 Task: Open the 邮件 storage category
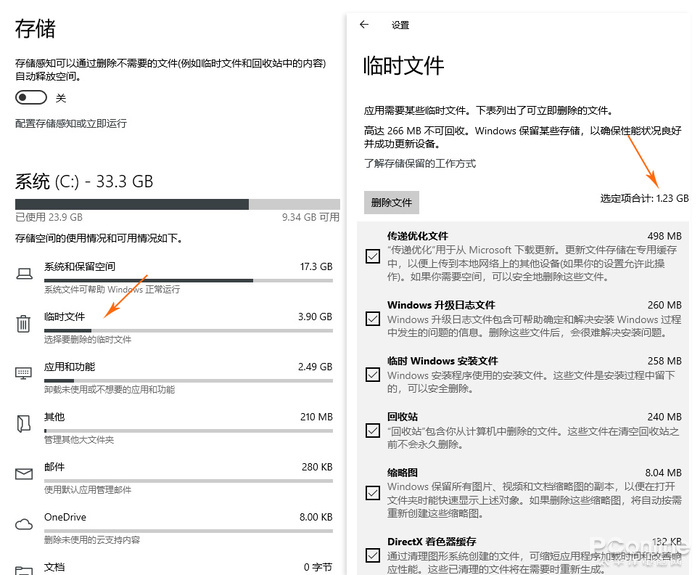pos(174,478)
